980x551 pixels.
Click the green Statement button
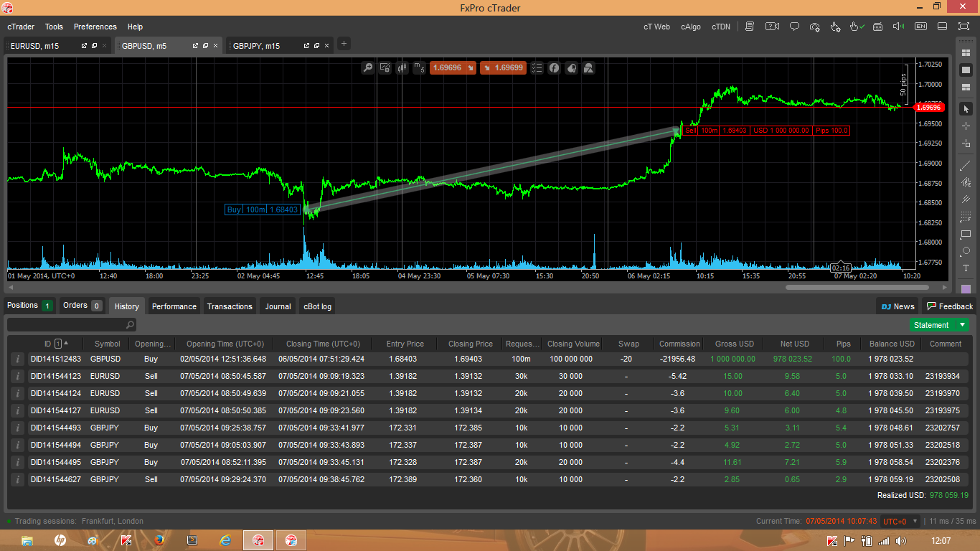click(931, 325)
